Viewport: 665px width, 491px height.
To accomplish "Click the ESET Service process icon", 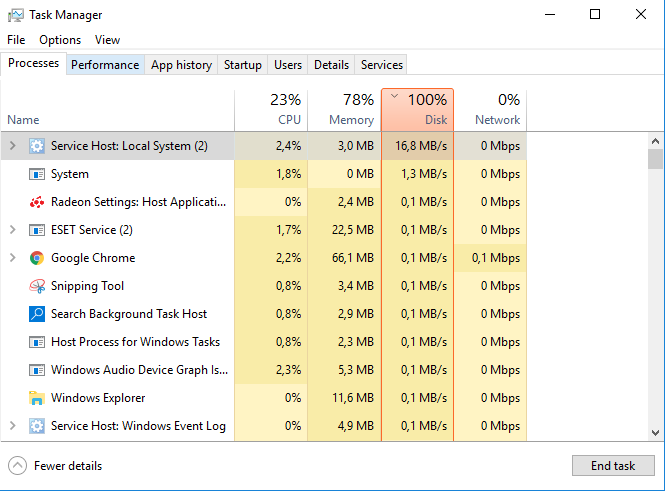I will [x=37, y=230].
